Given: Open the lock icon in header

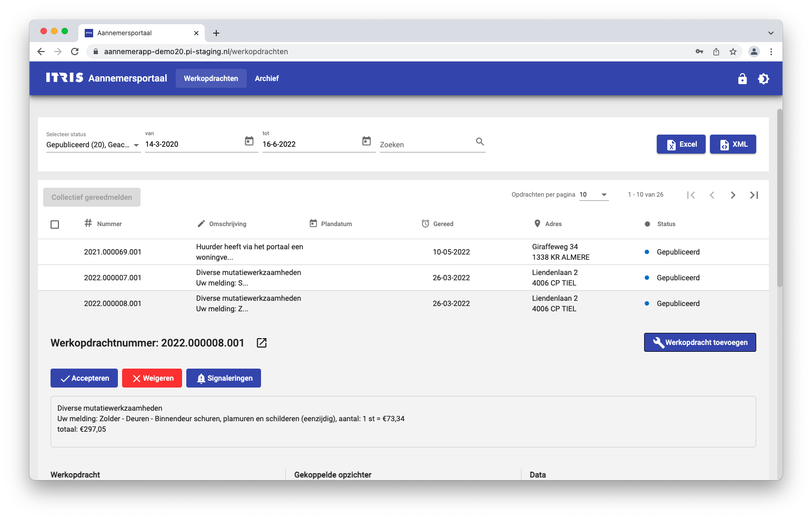Looking at the screenshot, I should coord(743,79).
